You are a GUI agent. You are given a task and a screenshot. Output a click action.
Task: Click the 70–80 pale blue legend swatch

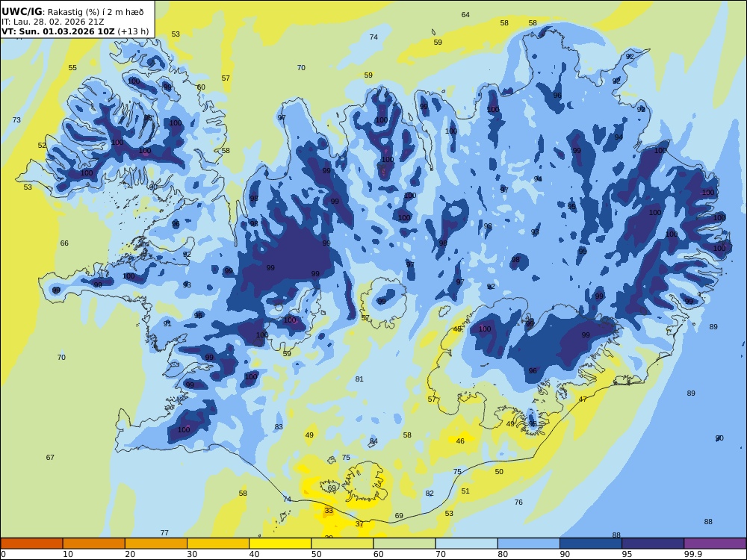point(466,544)
